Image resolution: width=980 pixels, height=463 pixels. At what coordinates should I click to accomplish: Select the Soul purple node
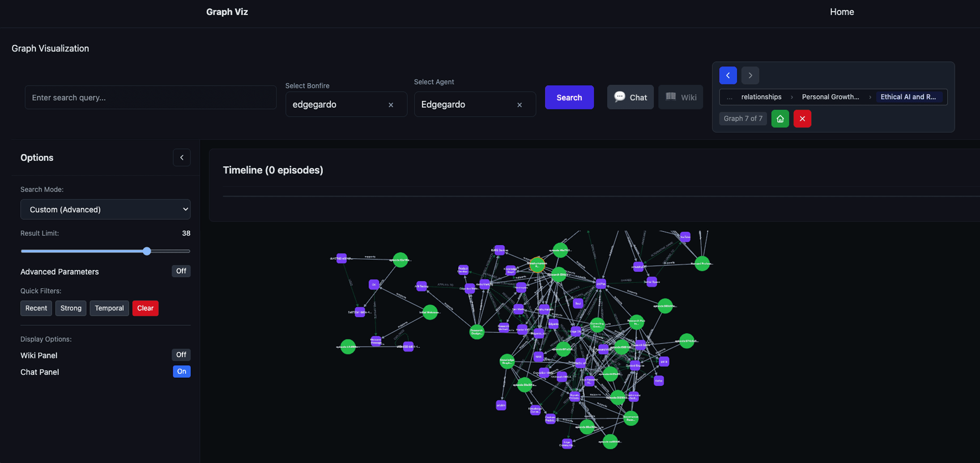click(578, 303)
